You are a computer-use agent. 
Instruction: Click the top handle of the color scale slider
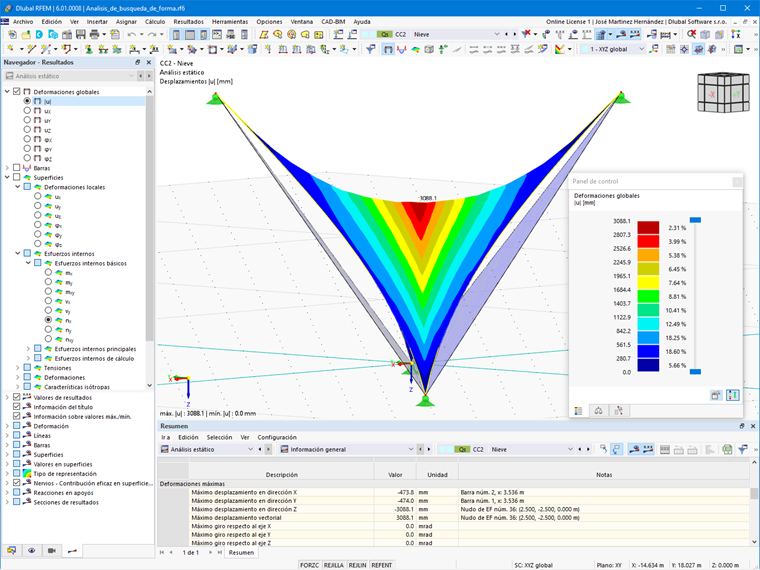[x=695, y=220]
